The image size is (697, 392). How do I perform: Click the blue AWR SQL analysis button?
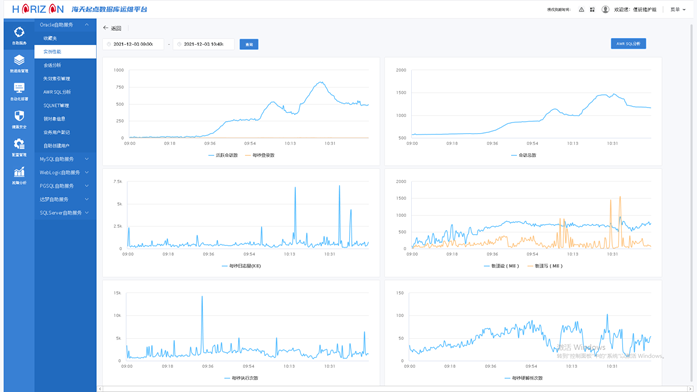(x=628, y=44)
